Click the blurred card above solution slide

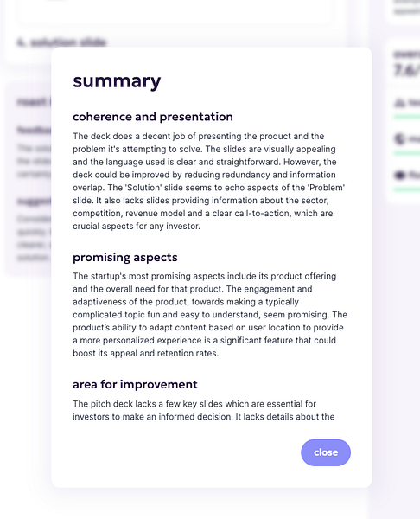tap(175, 11)
